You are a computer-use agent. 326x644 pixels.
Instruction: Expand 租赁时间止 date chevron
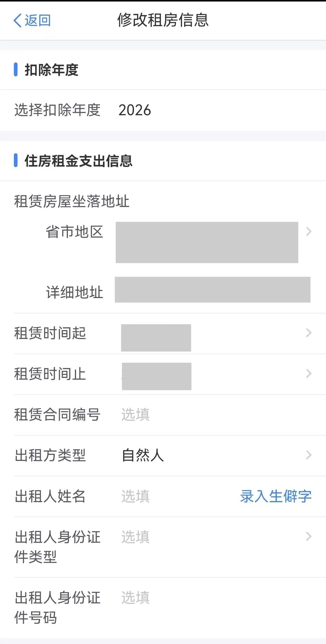tap(308, 374)
